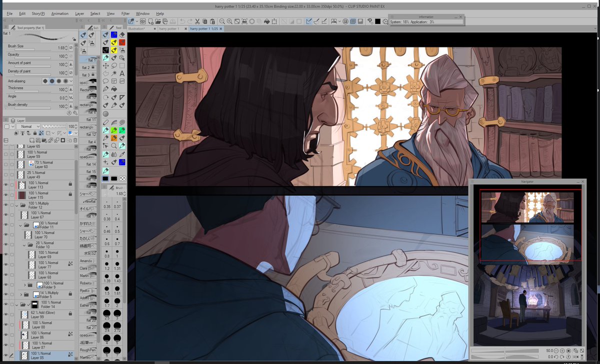Image resolution: width=600 pixels, height=364 pixels.
Task: Select the Move layer tool
Action: (105, 65)
